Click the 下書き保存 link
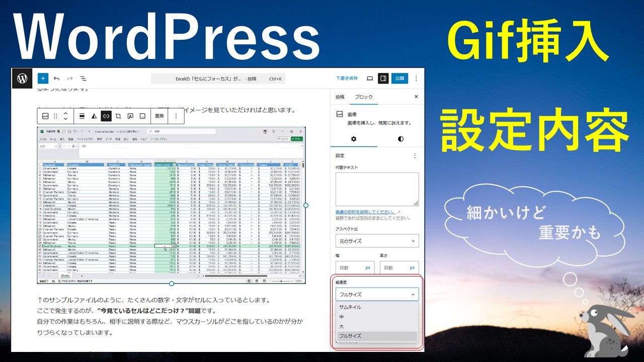The image size is (644, 362). tap(347, 78)
